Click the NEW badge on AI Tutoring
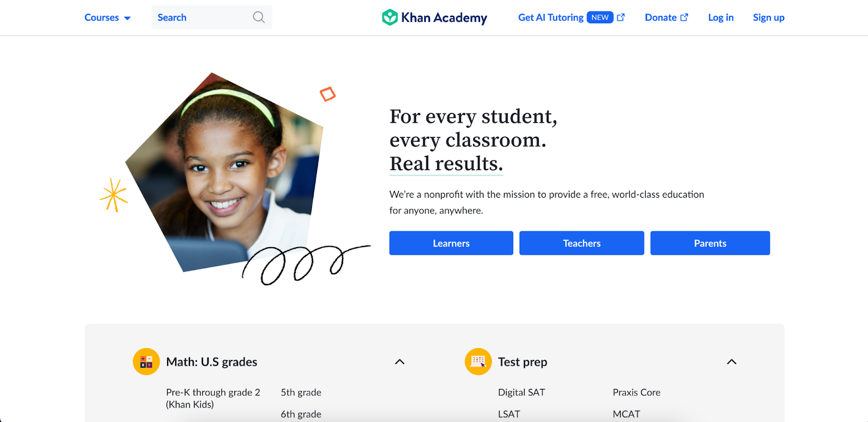The height and width of the screenshot is (422, 868). [600, 17]
